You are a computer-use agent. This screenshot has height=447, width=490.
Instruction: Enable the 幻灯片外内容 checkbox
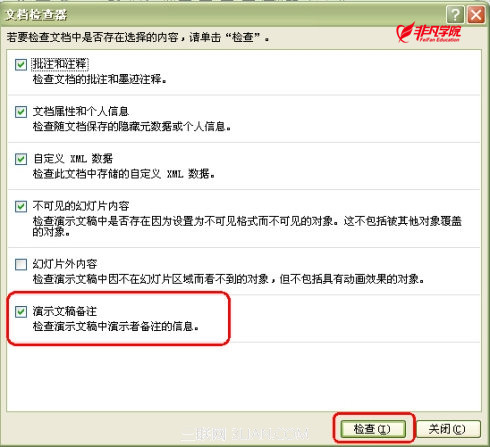coord(21,265)
